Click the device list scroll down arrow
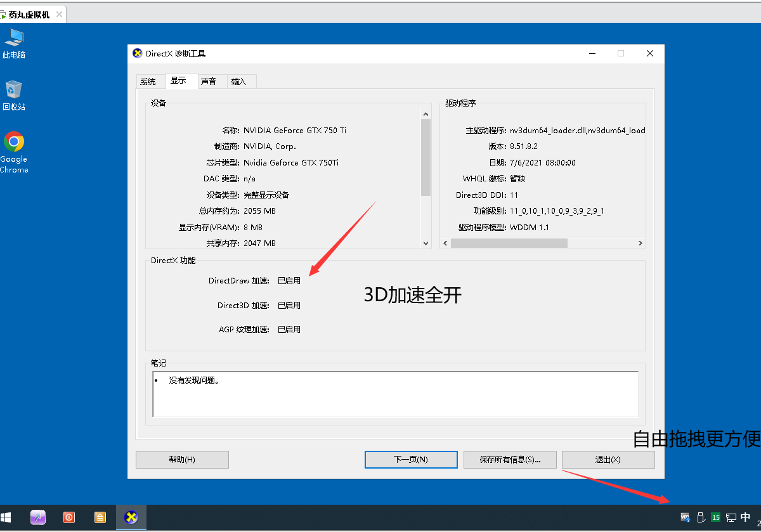The image size is (761, 532). click(x=426, y=243)
